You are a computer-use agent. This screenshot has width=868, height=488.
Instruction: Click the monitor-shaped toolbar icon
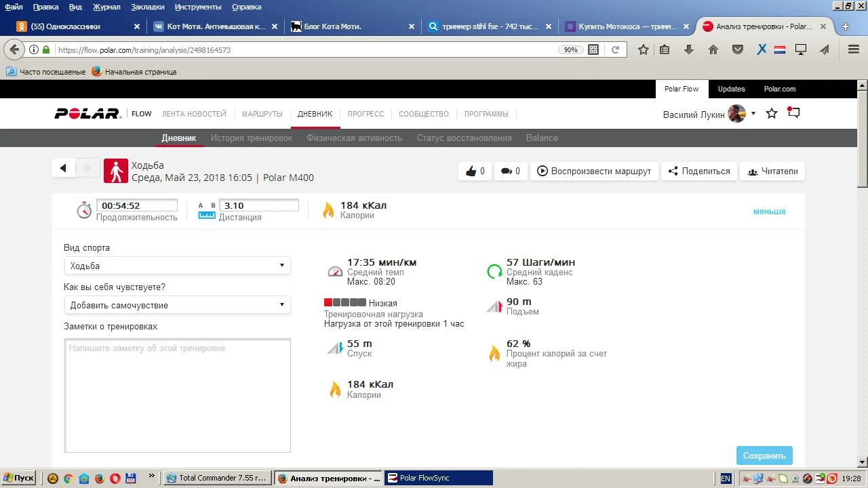click(x=801, y=49)
